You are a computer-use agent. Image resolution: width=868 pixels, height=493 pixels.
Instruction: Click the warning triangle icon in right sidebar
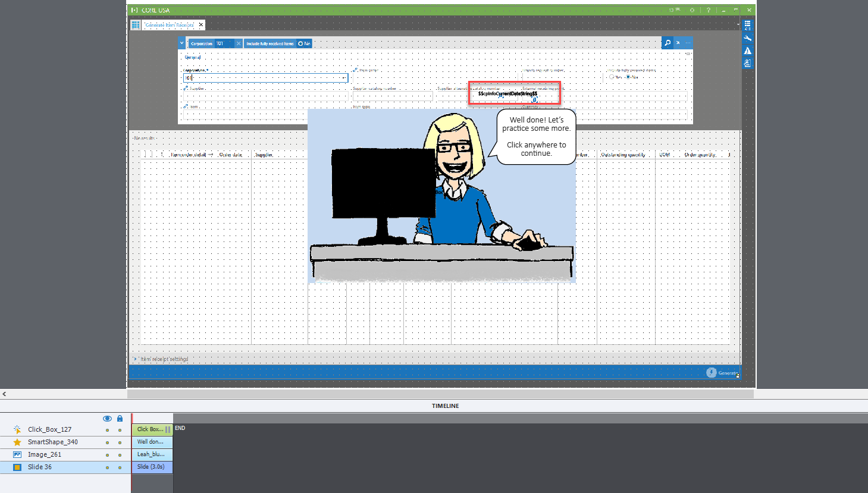(747, 51)
